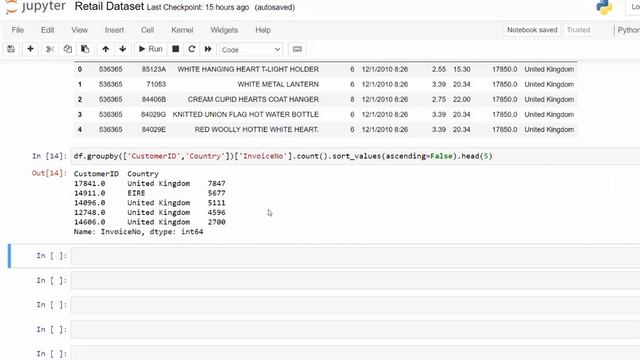This screenshot has width=640, height=360.
Task: Click the fourth empty code cell
Action: 355,329
